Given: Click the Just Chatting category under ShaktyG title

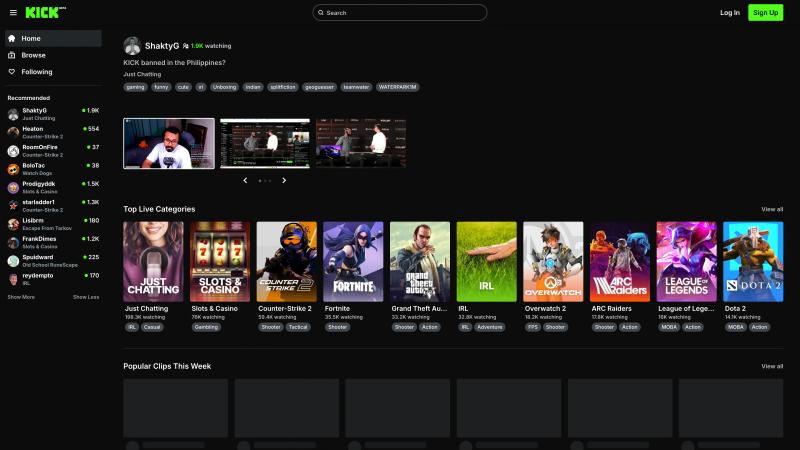Looking at the screenshot, I should coord(142,74).
